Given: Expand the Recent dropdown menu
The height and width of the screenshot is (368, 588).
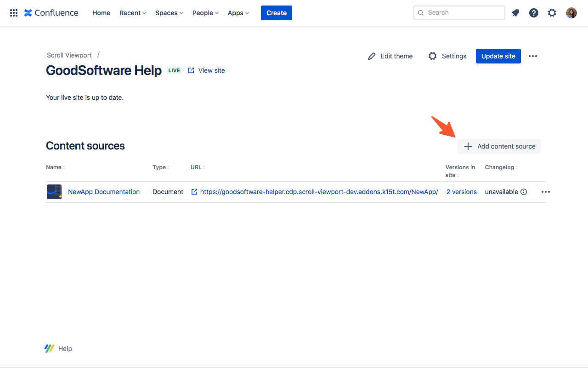Looking at the screenshot, I should click(132, 13).
